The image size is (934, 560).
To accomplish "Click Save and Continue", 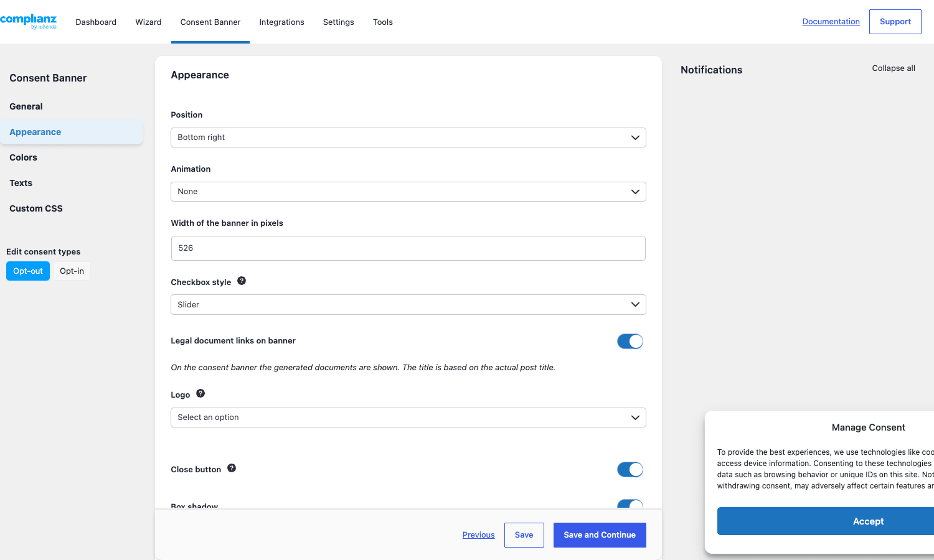I will pos(600,535).
